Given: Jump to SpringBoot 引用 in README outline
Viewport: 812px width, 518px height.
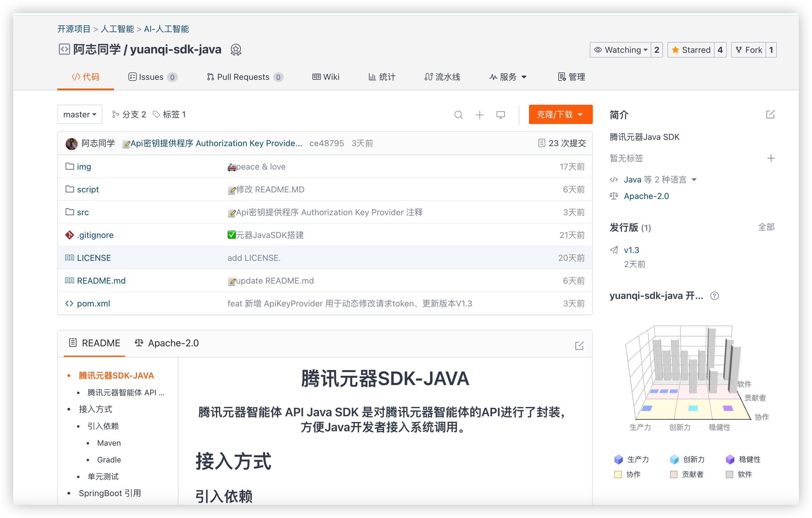Looking at the screenshot, I should click(110, 493).
